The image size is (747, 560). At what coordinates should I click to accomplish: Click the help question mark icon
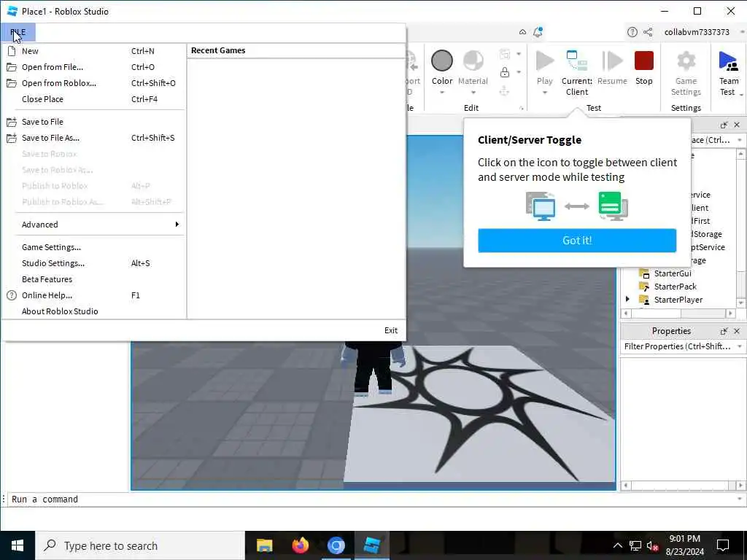pos(632,32)
